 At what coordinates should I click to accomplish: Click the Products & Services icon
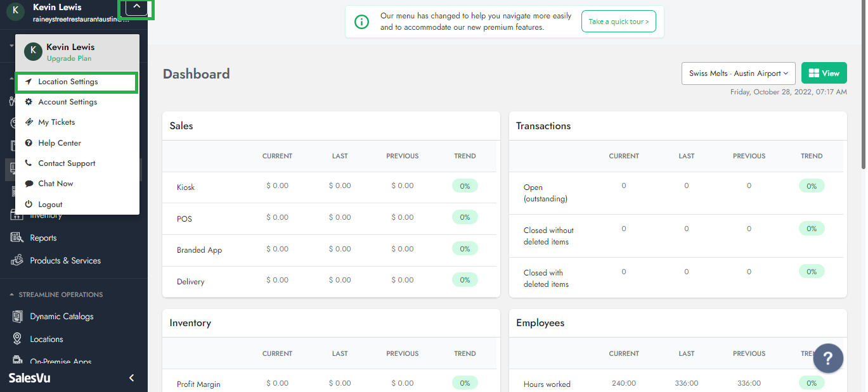[17, 261]
